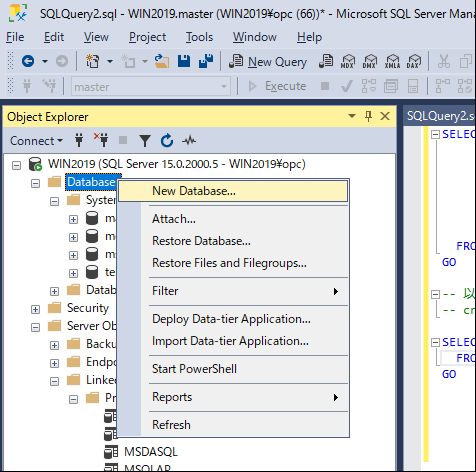Image resolution: width=476 pixels, height=472 pixels.
Task: Click Object Explorer Connect plug icon
Action: (x=79, y=140)
